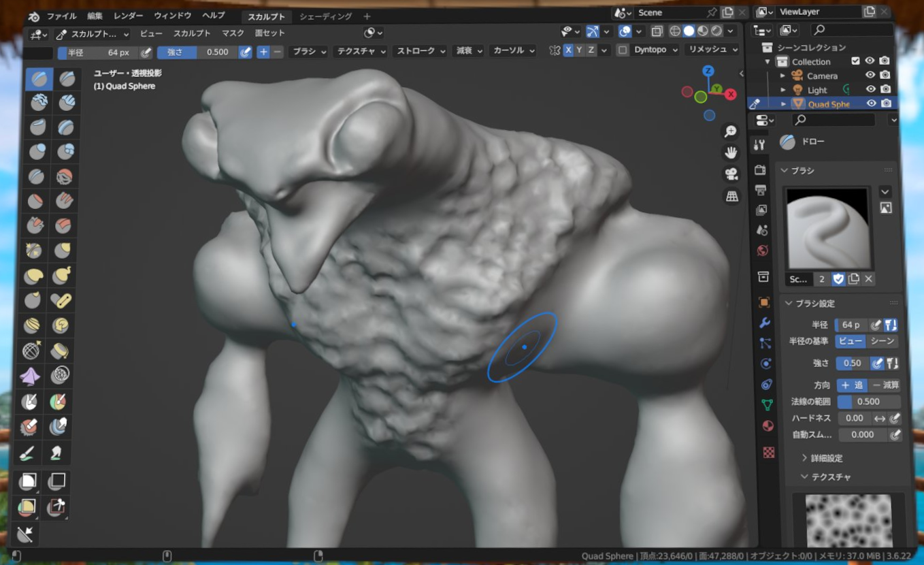Screen dimensions: 924x565
Task: Click the pan view hand icon
Action: coord(731,152)
